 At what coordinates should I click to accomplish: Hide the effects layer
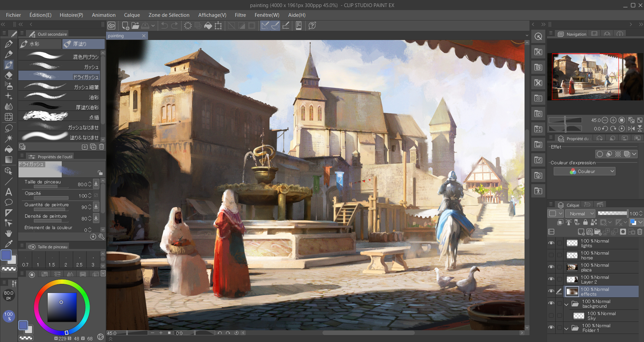click(551, 292)
